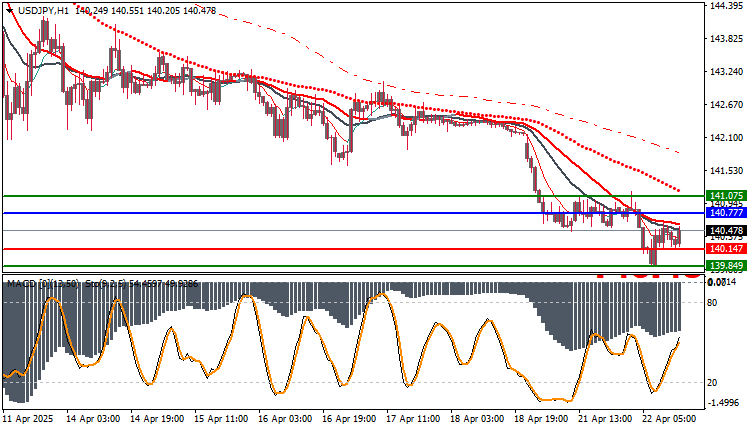Click the stochastic level 20 label

[712, 383]
